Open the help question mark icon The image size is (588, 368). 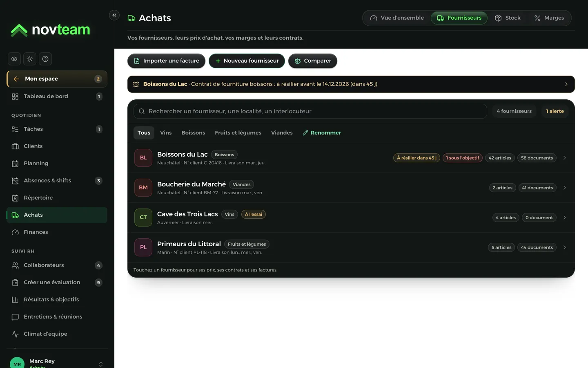pos(45,59)
